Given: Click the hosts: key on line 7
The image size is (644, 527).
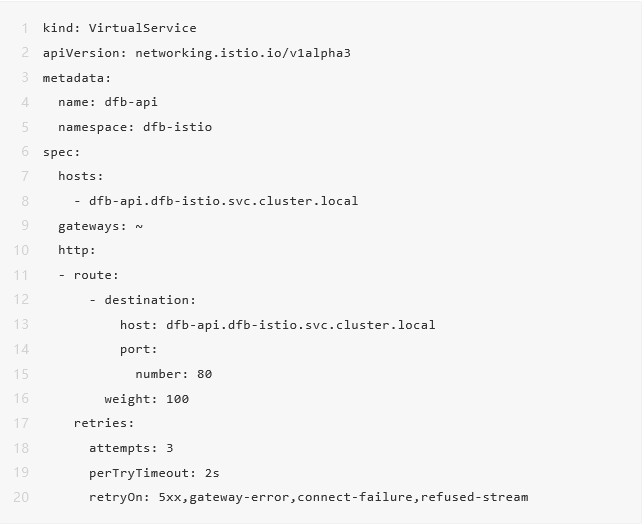Looking at the screenshot, I should 80,176.
